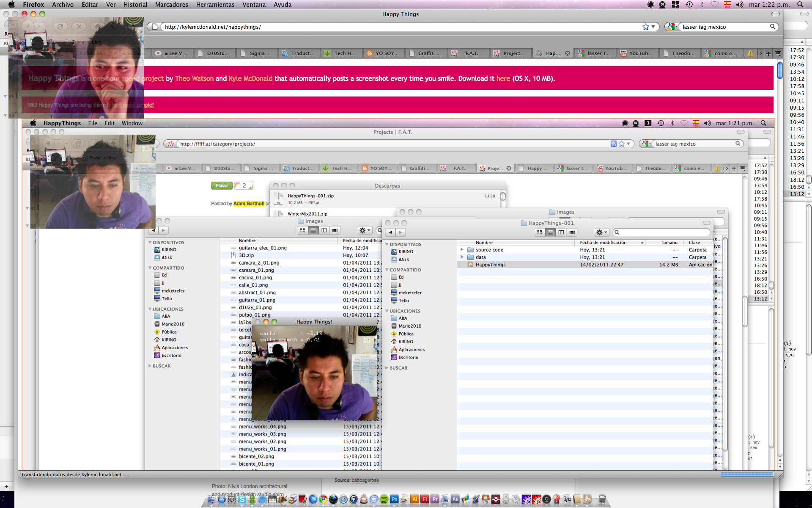812x508 pixels.
Task: Focus the URL address field
Action: coord(402,27)
